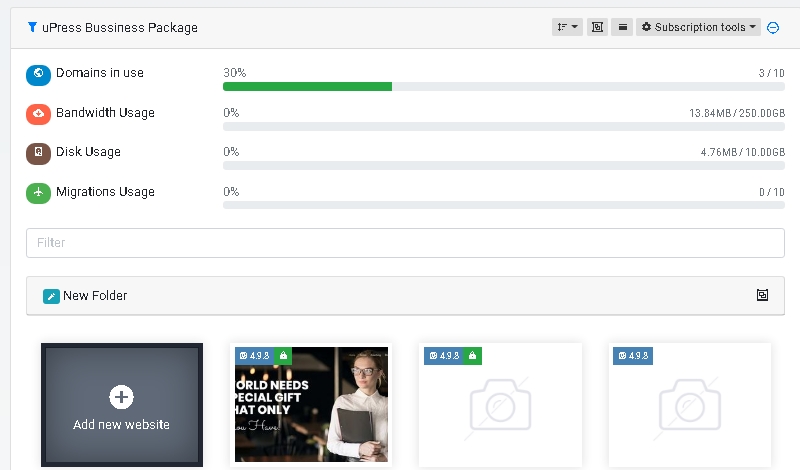
Task: Collapse the package panel with minus circle
Action: (x=773, y=28)
